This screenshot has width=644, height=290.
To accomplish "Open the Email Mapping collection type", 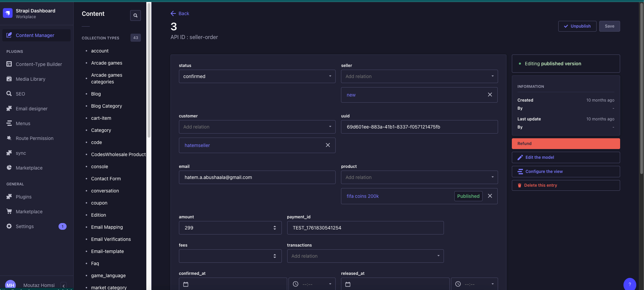I will (x=107, y=227).
